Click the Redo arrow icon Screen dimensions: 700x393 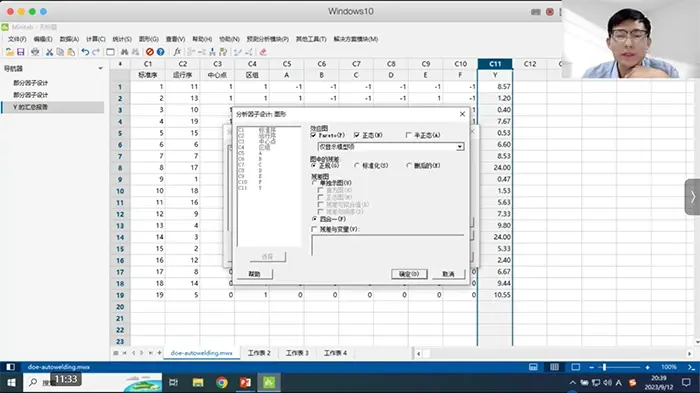pyautogui.click(x=96, y=52)
